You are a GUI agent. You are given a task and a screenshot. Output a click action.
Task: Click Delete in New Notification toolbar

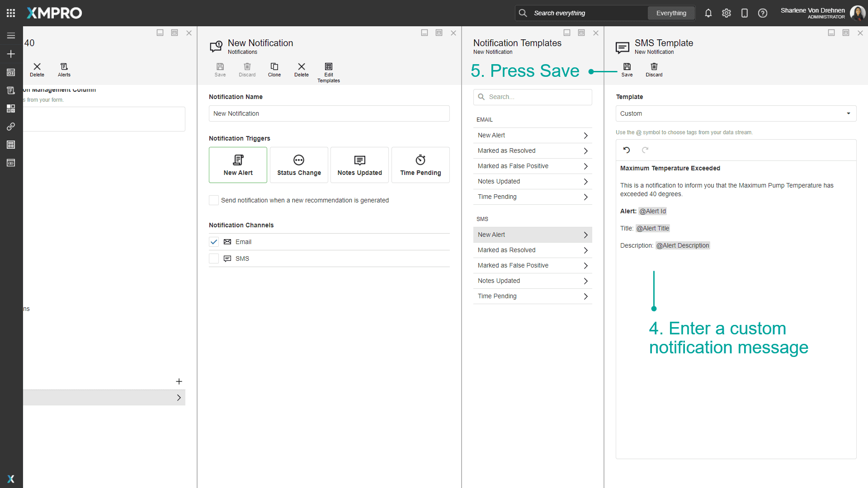pyautogui.click(x=301, y=70)
